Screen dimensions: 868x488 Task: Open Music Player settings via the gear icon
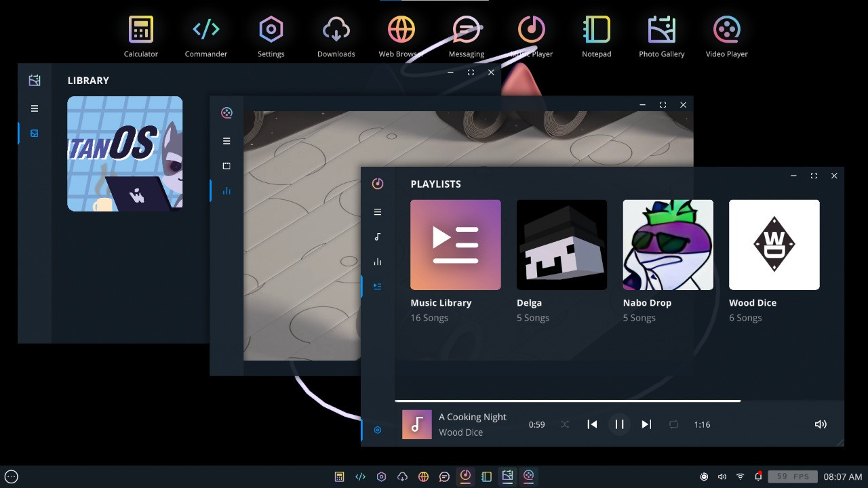[x=378, y=430]
